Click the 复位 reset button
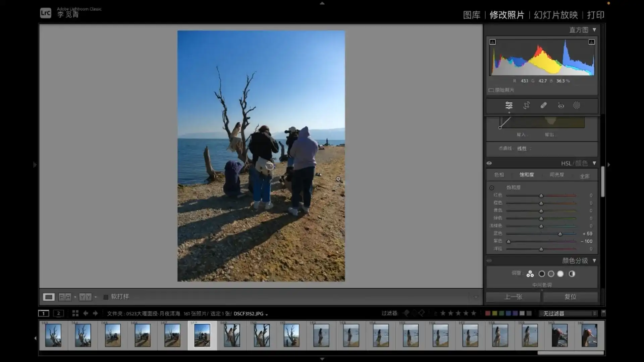The height and width of the screenshot is (362, 644). 570,297
